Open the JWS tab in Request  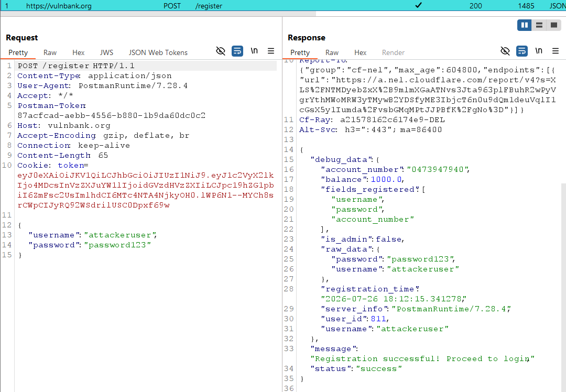(106, 53)
